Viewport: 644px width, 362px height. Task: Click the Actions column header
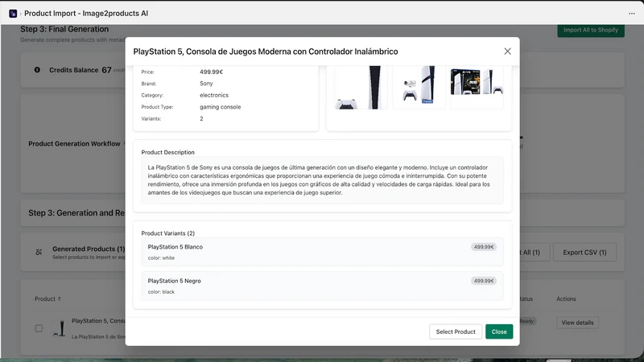(x=566, y=298)
